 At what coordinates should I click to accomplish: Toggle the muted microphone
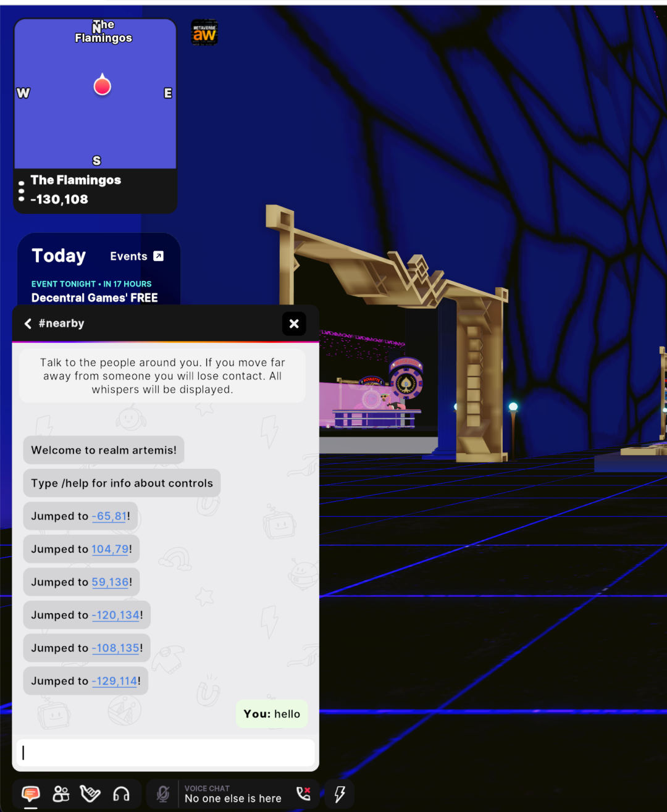point(163,793)
